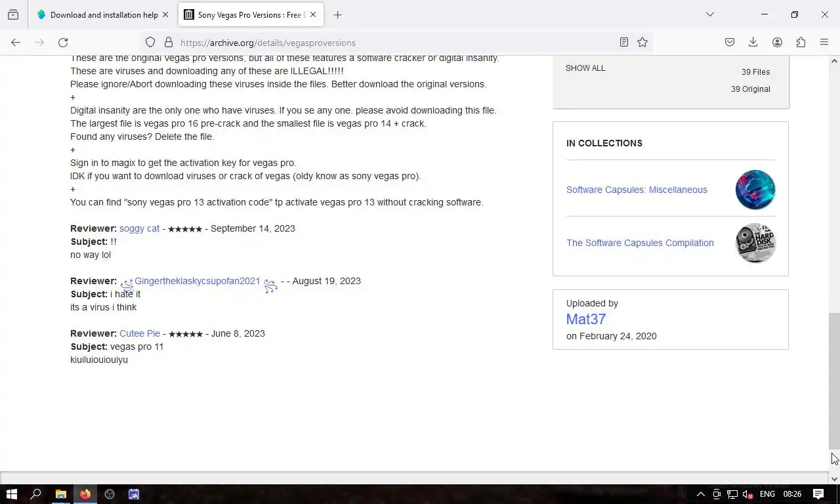
Task: Click the "on February 24, 2020" upload date
Action: (x=612, y=336)
